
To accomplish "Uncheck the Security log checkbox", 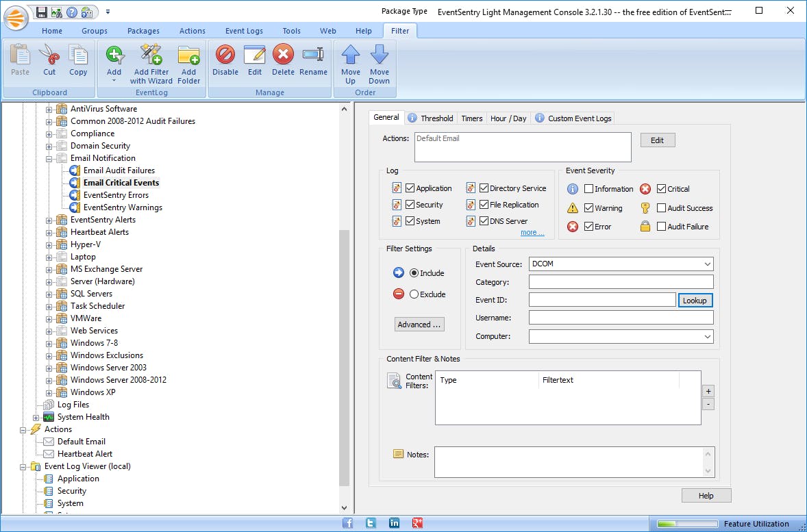I will 410,204.
